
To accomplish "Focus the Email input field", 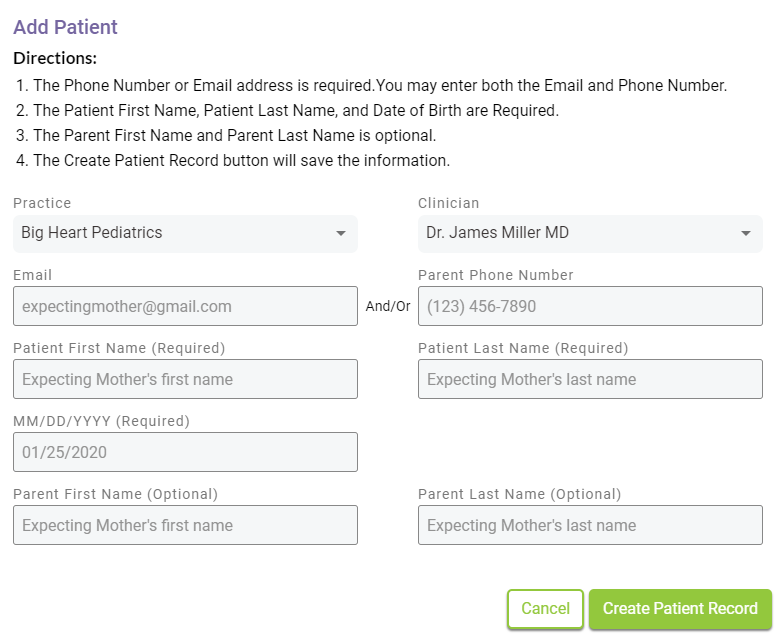I will tap(185, 307).
